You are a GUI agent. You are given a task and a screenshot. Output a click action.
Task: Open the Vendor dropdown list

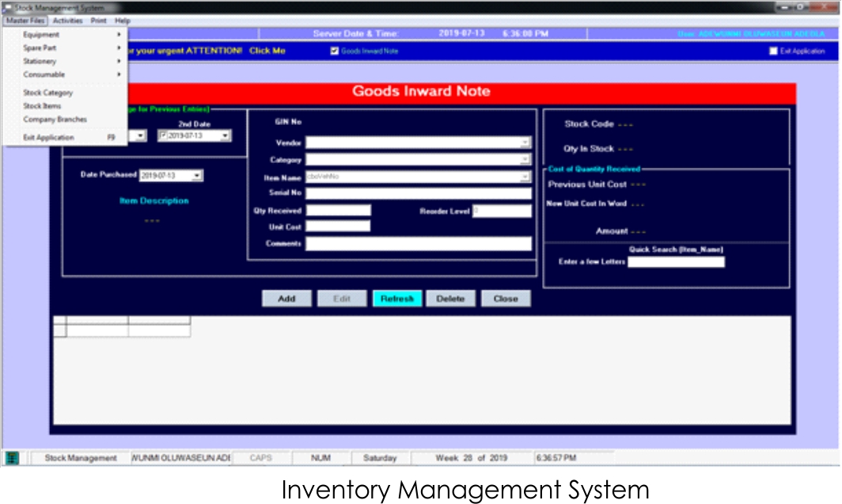(525, 143)
